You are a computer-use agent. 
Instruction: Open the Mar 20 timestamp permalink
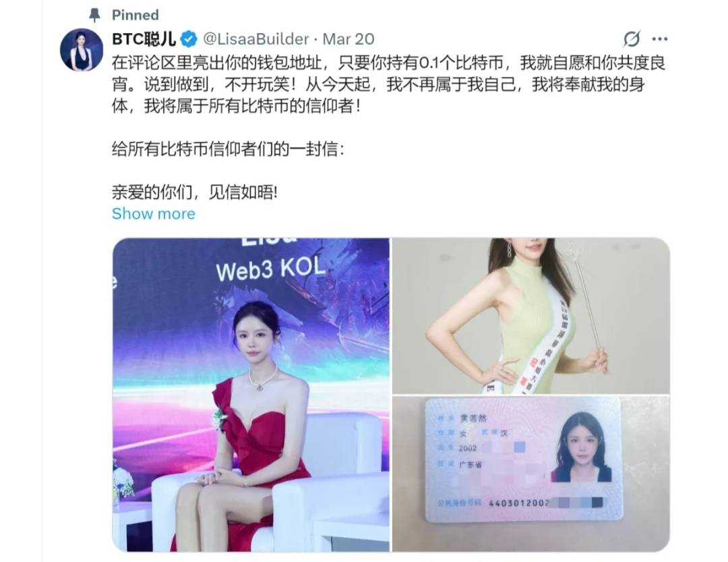348,39
